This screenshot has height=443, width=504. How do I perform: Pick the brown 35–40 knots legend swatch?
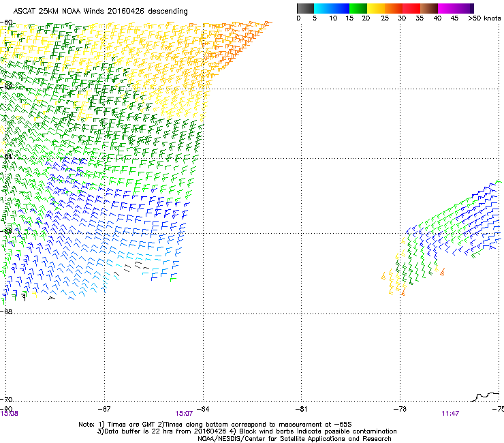tap(429, 8)
